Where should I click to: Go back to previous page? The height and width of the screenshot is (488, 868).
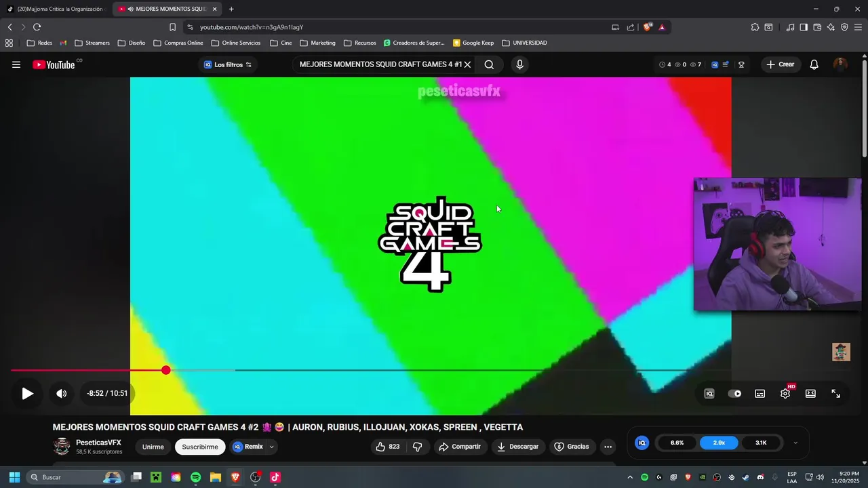coord(9,27)
